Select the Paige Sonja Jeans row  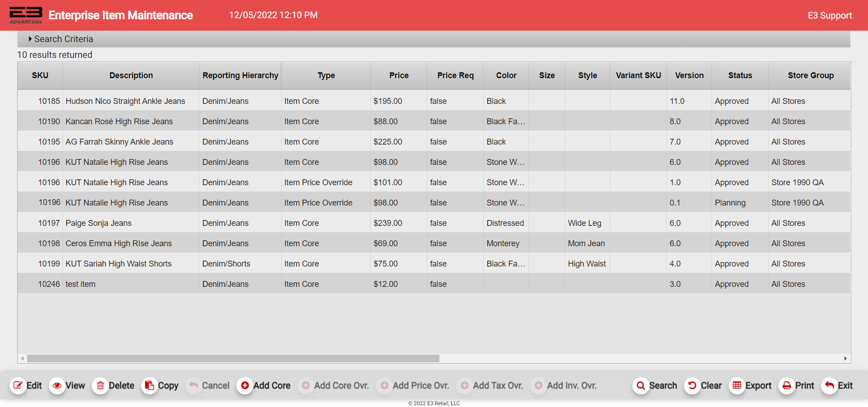point(99,223)
